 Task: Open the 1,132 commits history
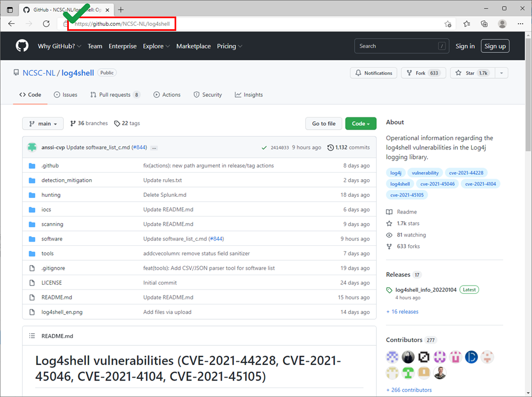349,147
